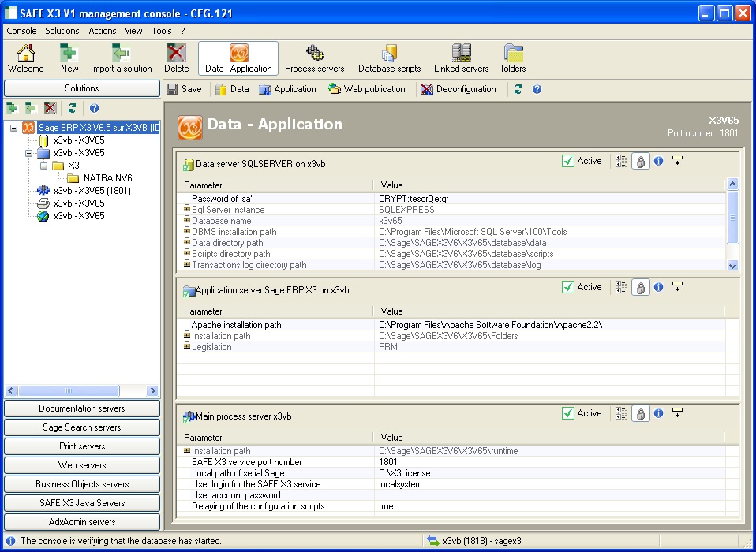Collapse the blue folder x3vb - X3V65 node

tap(29, 153)
